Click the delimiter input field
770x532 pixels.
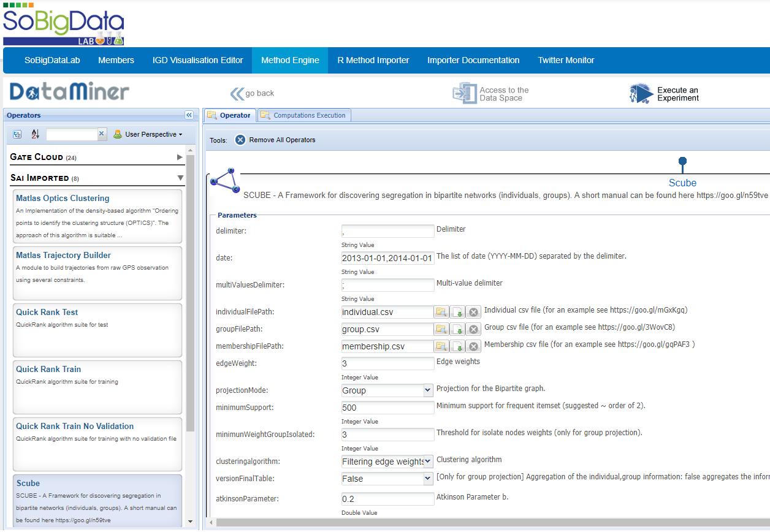tap(387, 231)
